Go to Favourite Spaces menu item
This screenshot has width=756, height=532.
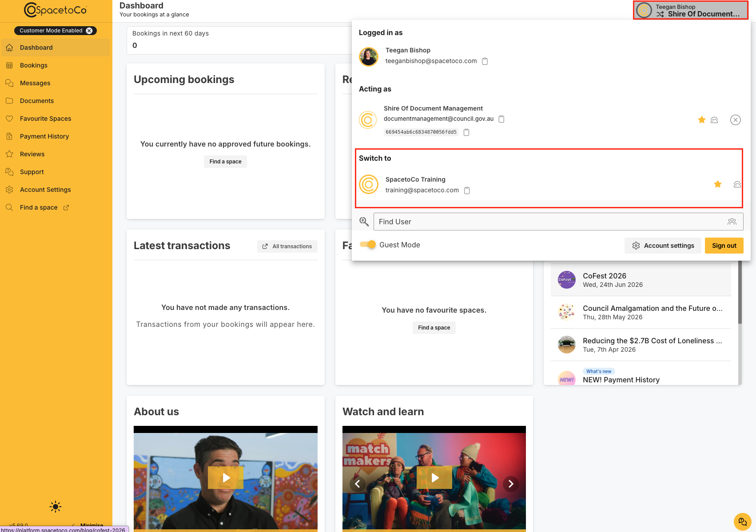[45, 119]
